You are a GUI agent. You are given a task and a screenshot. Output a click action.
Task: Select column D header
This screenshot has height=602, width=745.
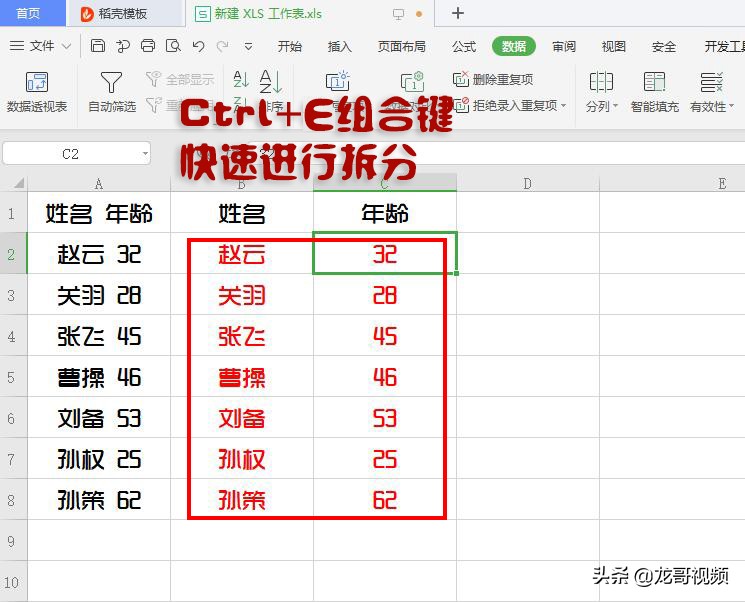tap(527, 184)
